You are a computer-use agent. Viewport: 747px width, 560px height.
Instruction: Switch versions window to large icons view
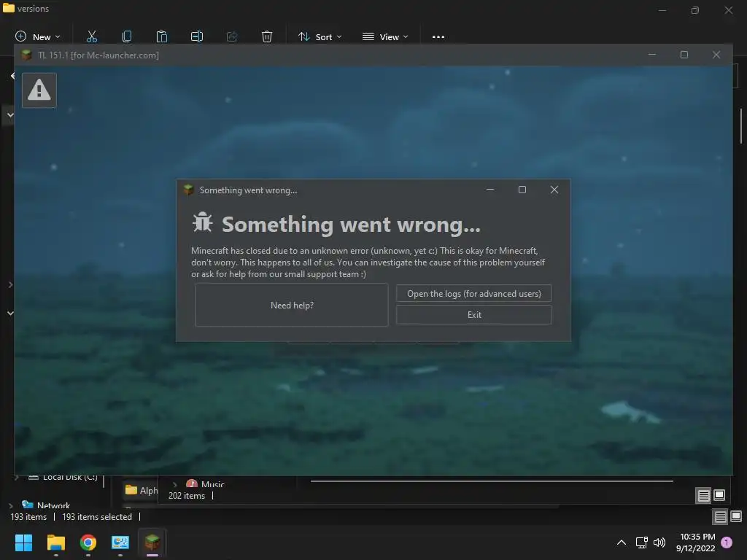tap(736, 516)
